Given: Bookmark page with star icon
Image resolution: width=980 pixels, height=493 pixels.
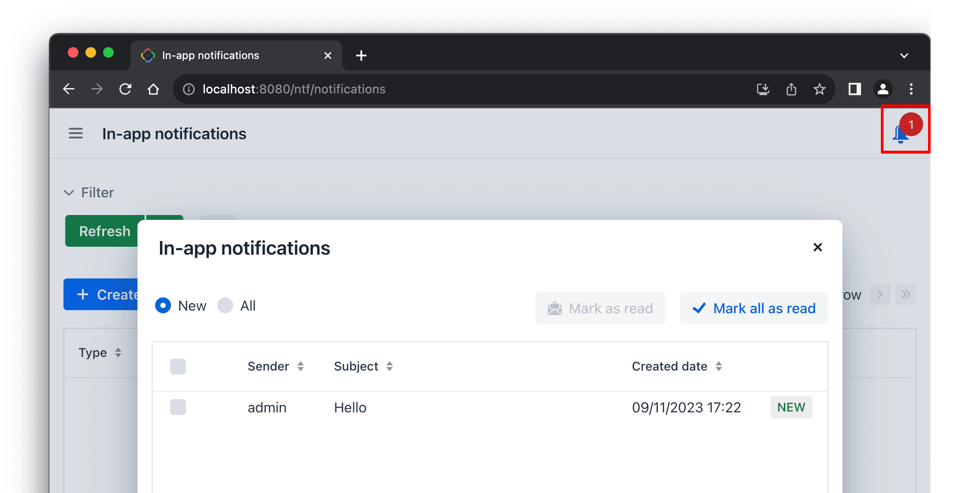Looking at the screenshot, I should tap(819, 89).
